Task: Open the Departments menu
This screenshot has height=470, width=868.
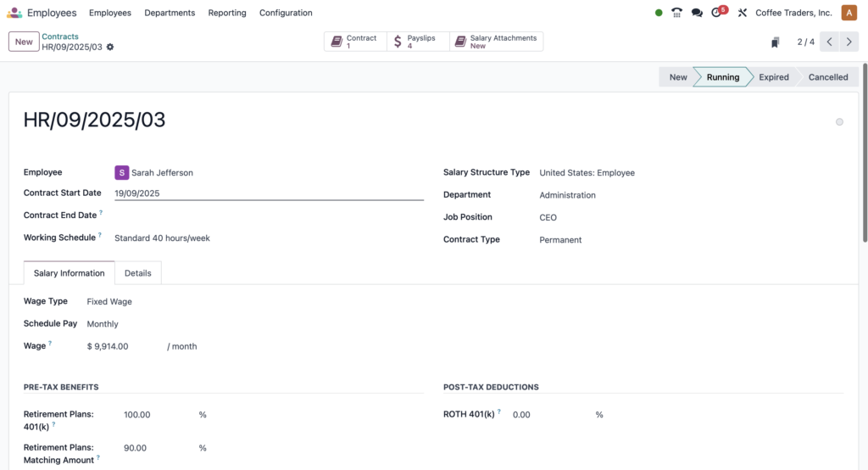Action: [x=170, y=13]
